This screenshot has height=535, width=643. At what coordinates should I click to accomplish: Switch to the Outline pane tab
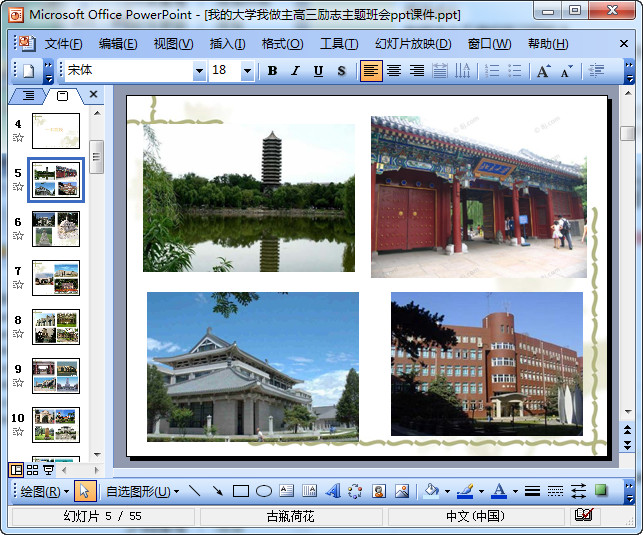(28, 96)
